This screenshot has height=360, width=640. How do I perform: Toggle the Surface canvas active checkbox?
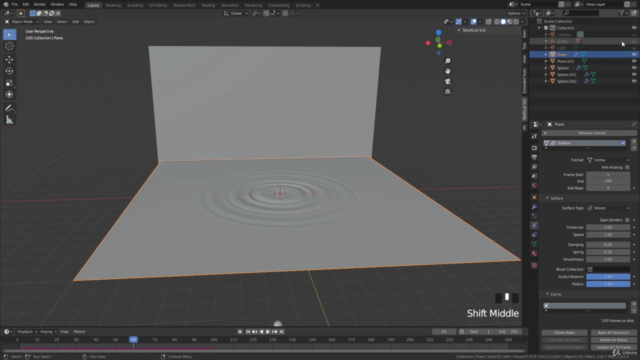(x=623, y=143)
